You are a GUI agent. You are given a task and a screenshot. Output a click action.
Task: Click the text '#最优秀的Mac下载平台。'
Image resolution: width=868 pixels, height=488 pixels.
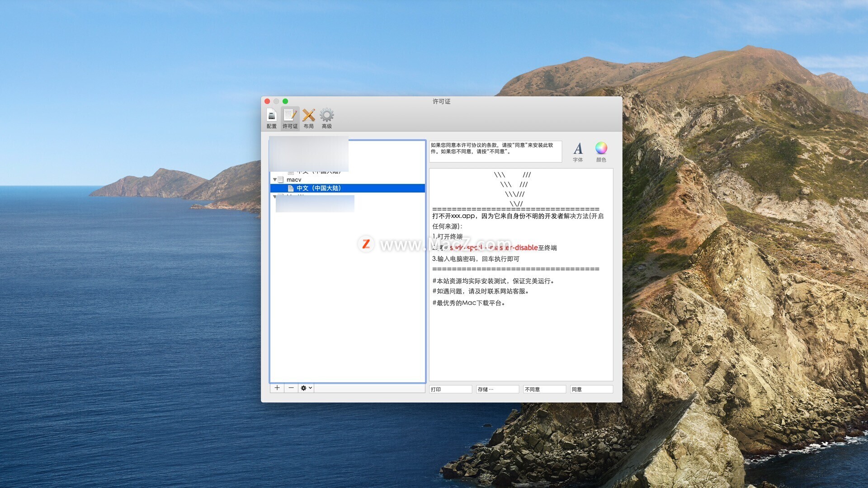469,303
